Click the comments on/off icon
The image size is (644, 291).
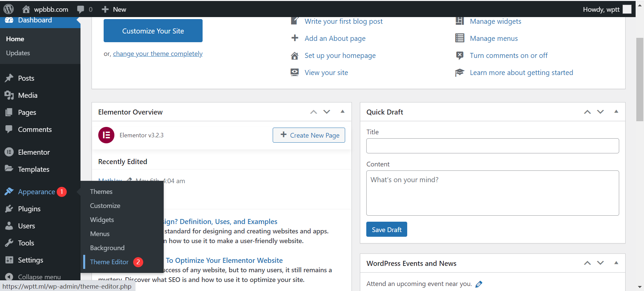[460, 55]
